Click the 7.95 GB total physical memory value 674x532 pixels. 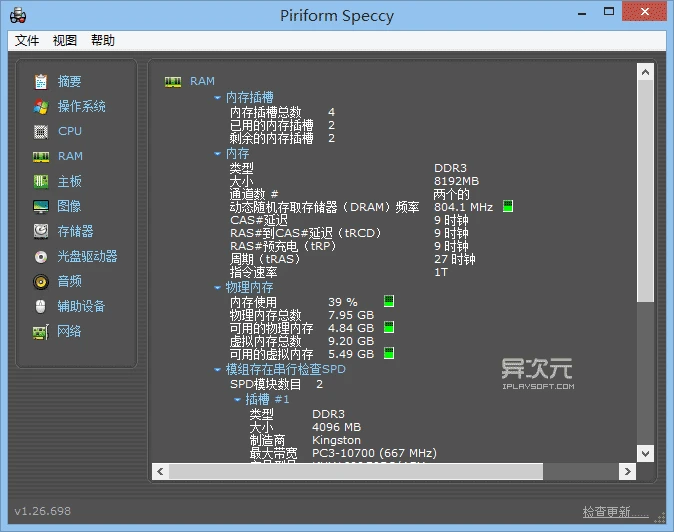tap(351, 315)
